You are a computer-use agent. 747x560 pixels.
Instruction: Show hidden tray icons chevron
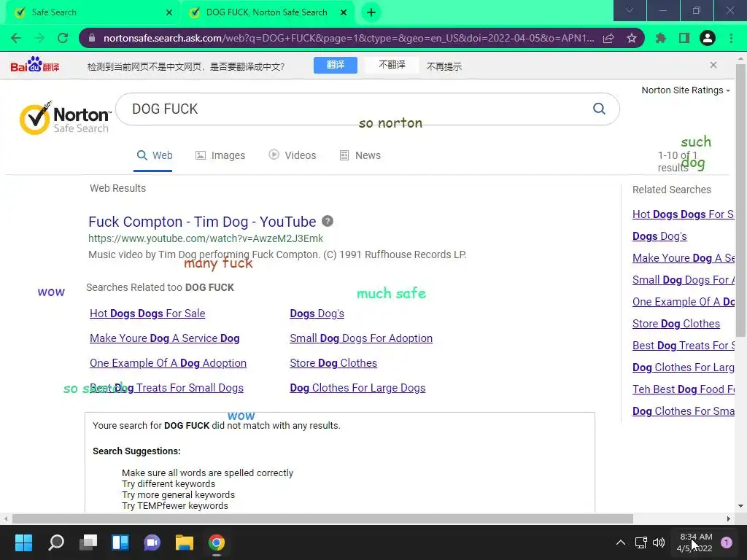[x=621, y=542]
